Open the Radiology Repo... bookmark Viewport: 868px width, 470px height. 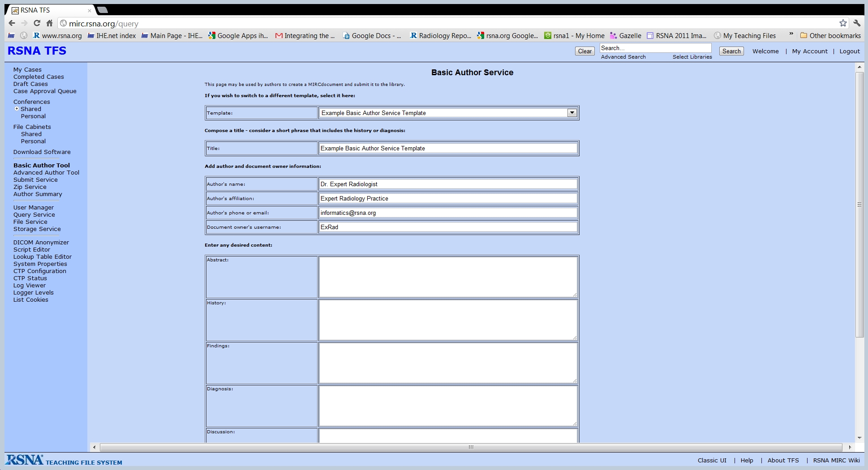coord(441,36)
